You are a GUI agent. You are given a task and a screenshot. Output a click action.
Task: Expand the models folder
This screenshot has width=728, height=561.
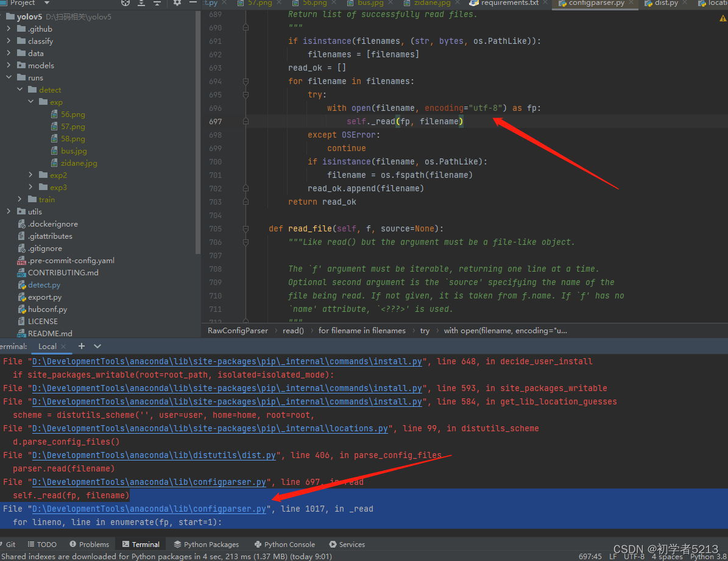pyautogui.click(x=9, y=66)
